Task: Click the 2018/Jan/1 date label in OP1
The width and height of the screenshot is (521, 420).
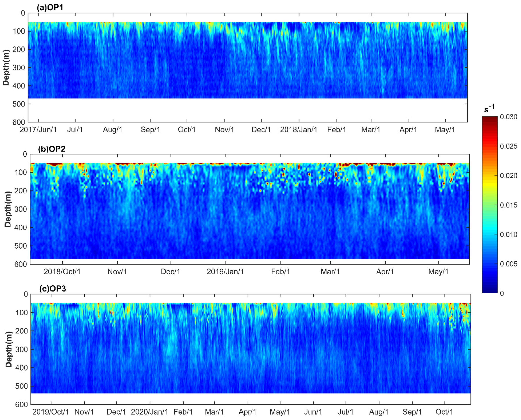Action: 298,130
